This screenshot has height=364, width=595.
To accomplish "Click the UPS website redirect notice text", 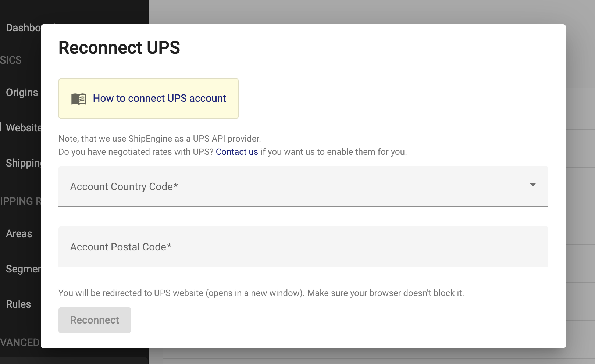I will [261, 293].
